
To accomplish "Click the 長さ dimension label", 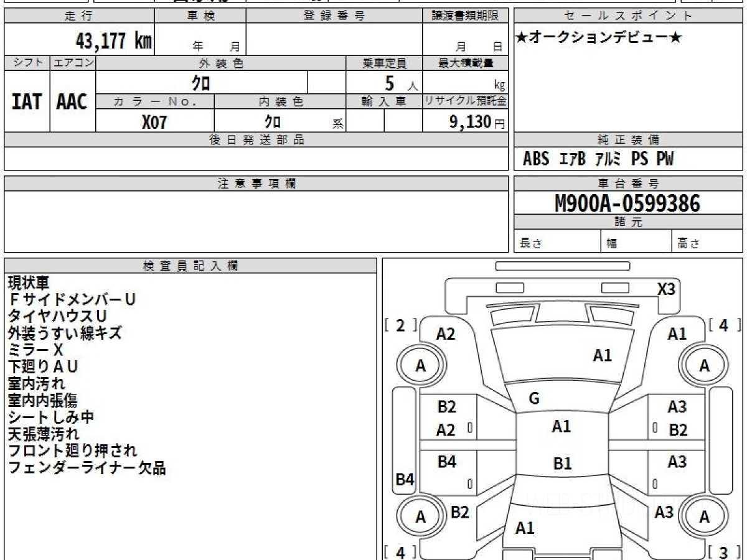I will (530, 243).
